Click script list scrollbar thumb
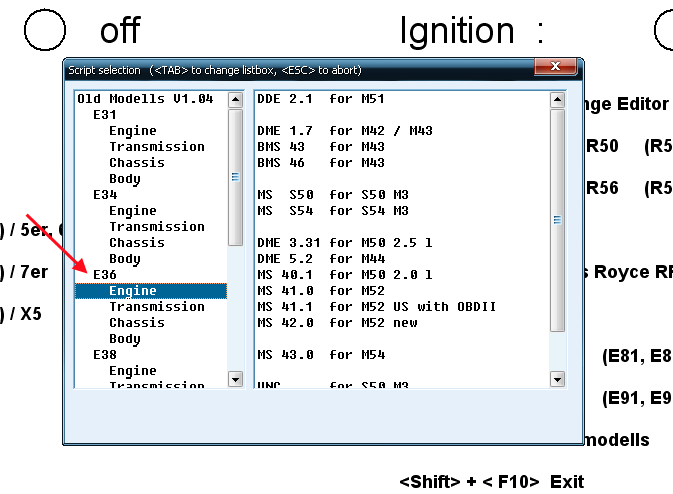Viewport: 673px width, 494px height. coord(557,220)
